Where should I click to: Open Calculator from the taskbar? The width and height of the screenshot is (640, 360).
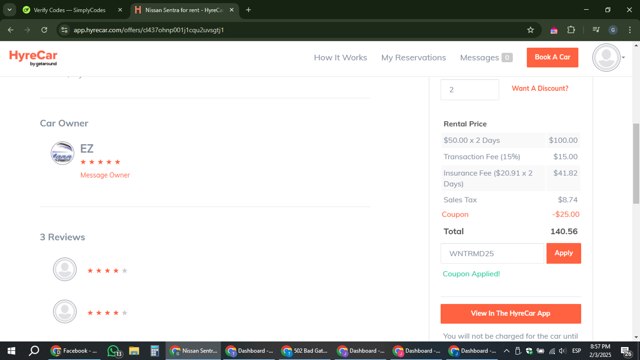[154, 351]
